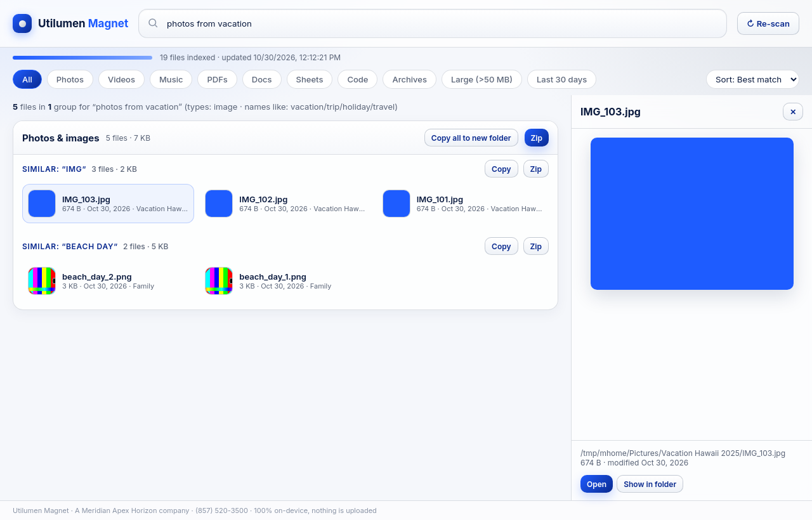812x520 pixels.
Task: Filter results by Archives
Action: 409,79
